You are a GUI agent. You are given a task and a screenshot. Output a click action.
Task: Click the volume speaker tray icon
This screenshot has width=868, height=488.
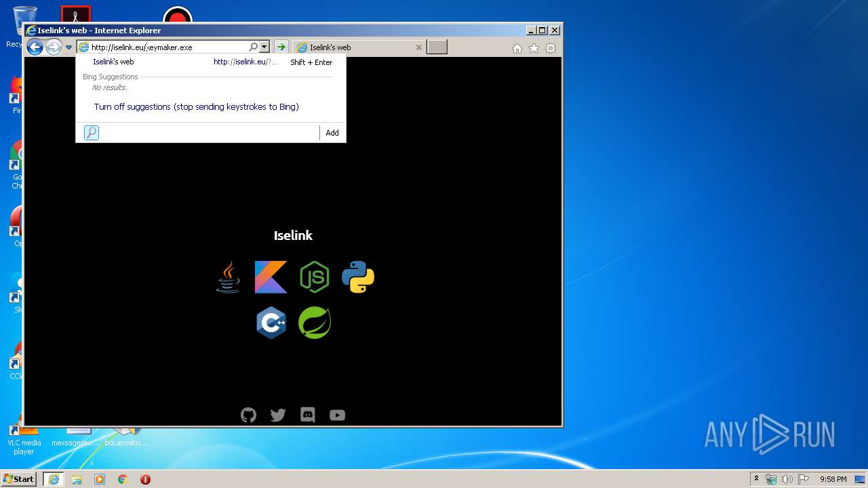tap(787, 479)
